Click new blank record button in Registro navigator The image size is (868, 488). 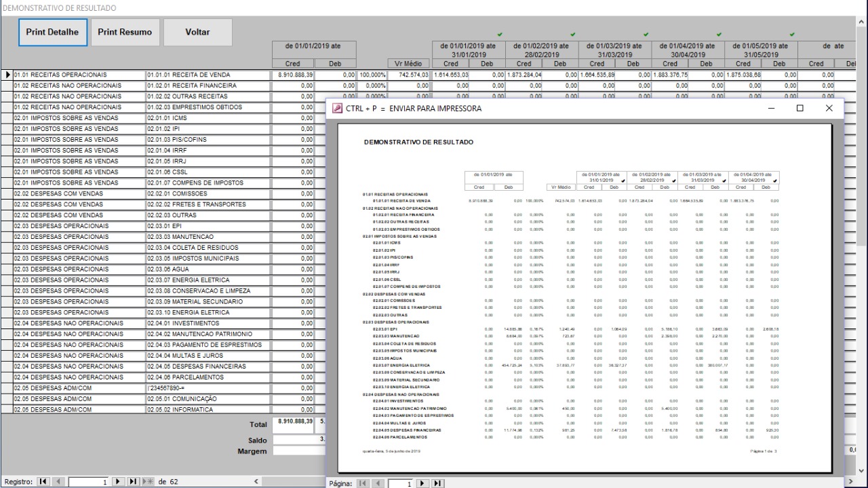148,482
